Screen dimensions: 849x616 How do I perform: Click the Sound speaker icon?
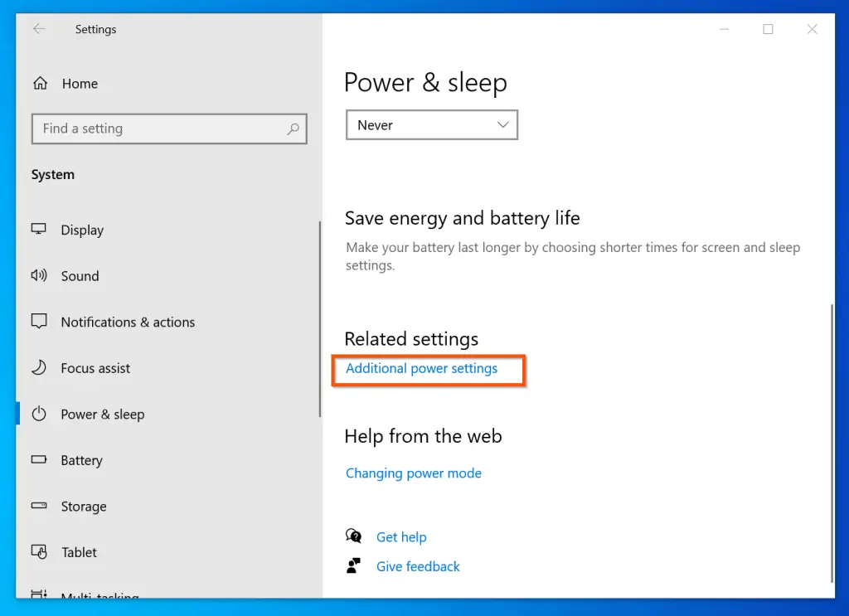pos(39,276)
